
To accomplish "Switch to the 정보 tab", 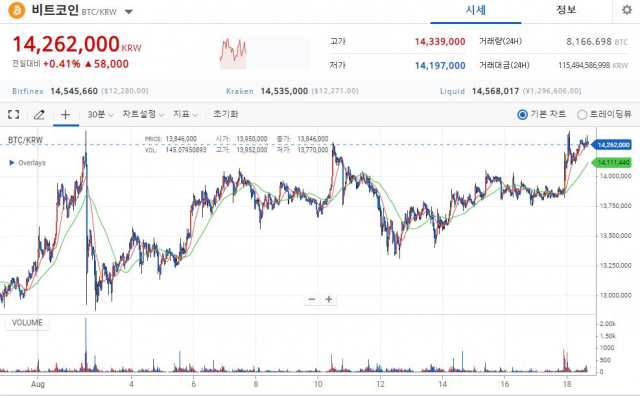I will [x=566, y=10].
